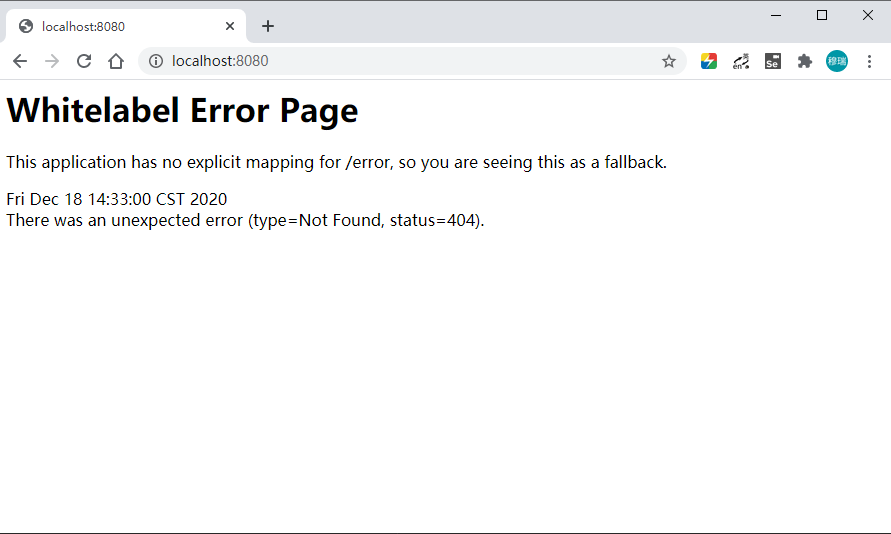The width and height of the screenshot is (891, 534).
Task: Close the browser window
Action: 868,15
